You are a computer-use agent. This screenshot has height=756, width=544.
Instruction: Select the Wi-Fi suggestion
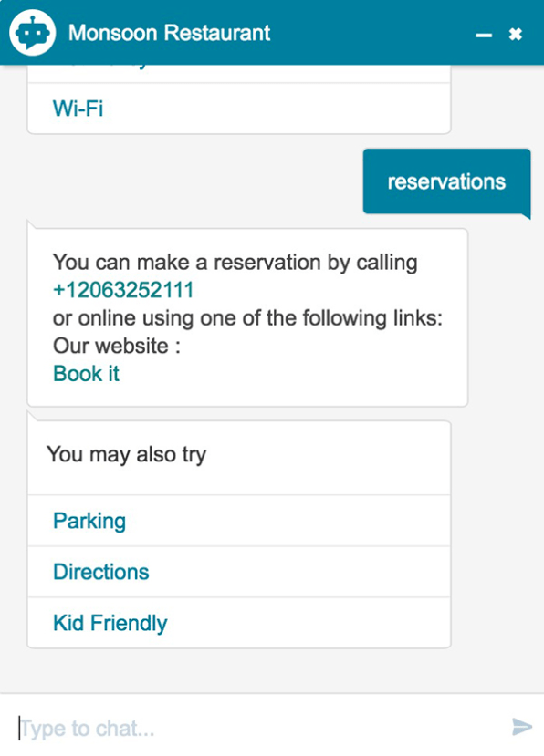239,109
